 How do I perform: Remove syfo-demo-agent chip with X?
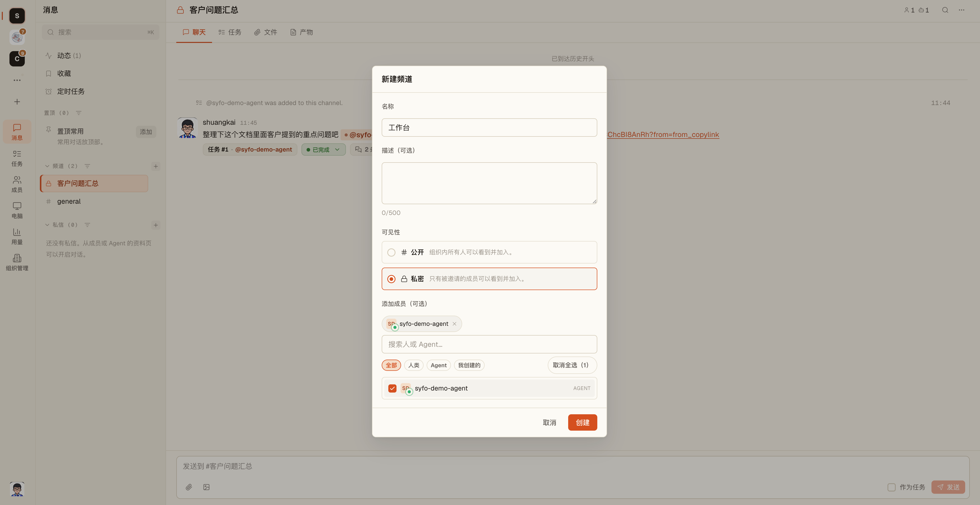click(454, 324)
